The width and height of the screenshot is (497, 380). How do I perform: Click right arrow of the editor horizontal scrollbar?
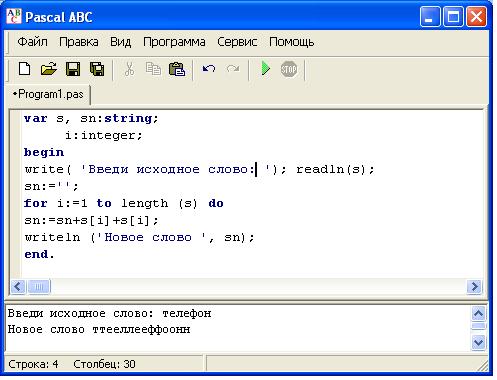[x=474, y=287]
